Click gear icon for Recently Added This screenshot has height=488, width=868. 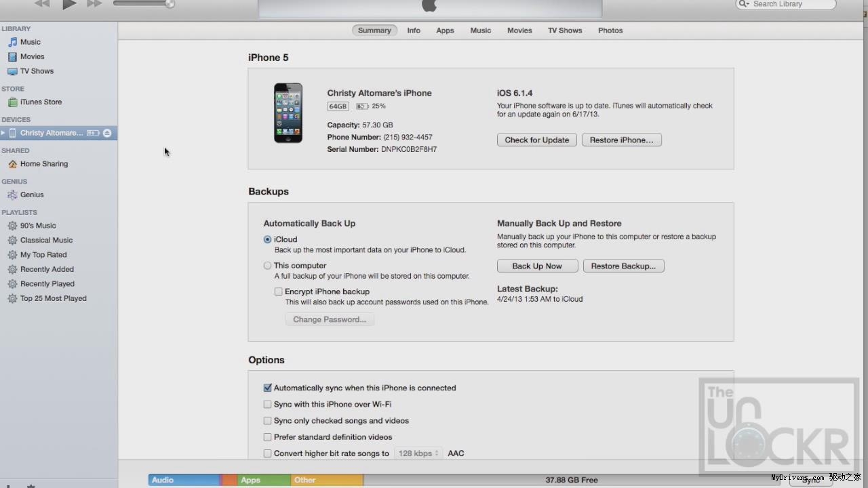click(x=12, y=269)
